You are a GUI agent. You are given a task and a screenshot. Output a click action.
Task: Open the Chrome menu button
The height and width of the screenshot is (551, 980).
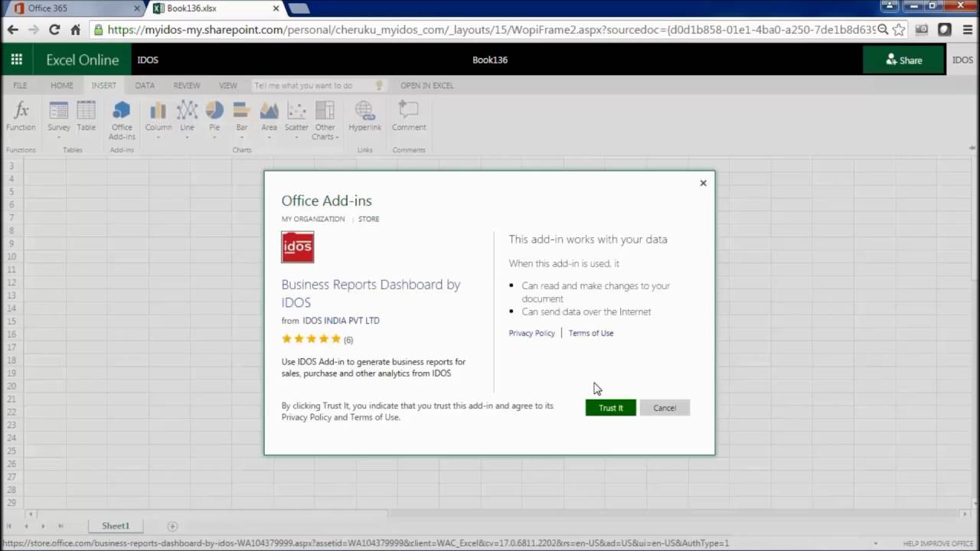point(967,30)
